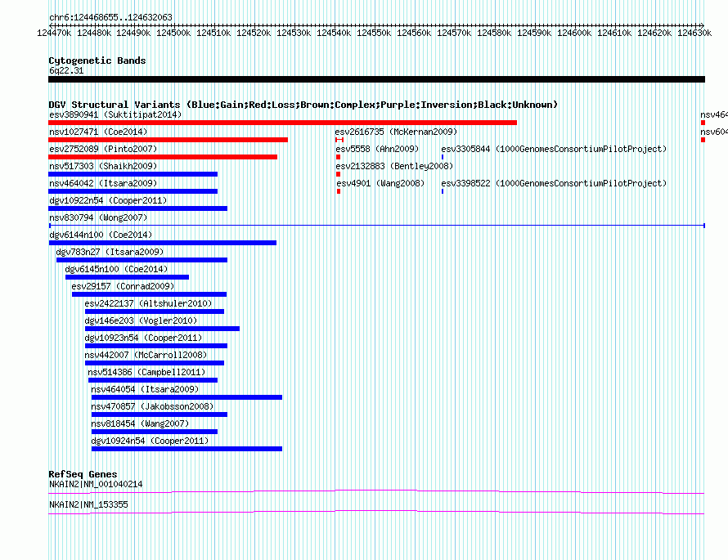Select the nsv1027471 (Coe2014) variant label
Screen dimensions: 728x560
pos(98,132)
